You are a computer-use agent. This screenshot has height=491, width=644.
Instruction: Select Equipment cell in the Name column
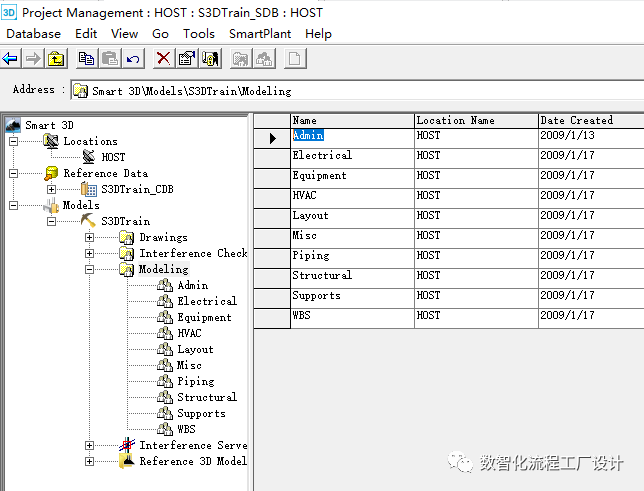click(352, 178)
